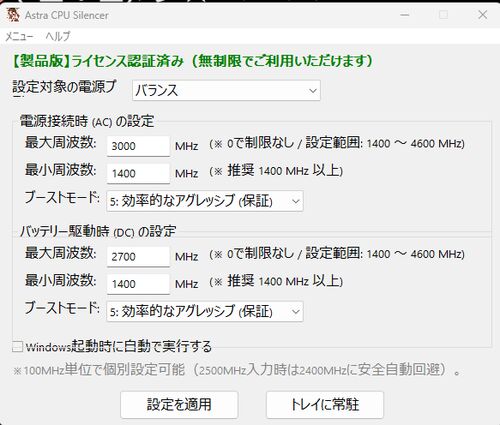500x425 pixels.
Task: Expand the DC ブーストモード dropdown
Action: point(205,312)
